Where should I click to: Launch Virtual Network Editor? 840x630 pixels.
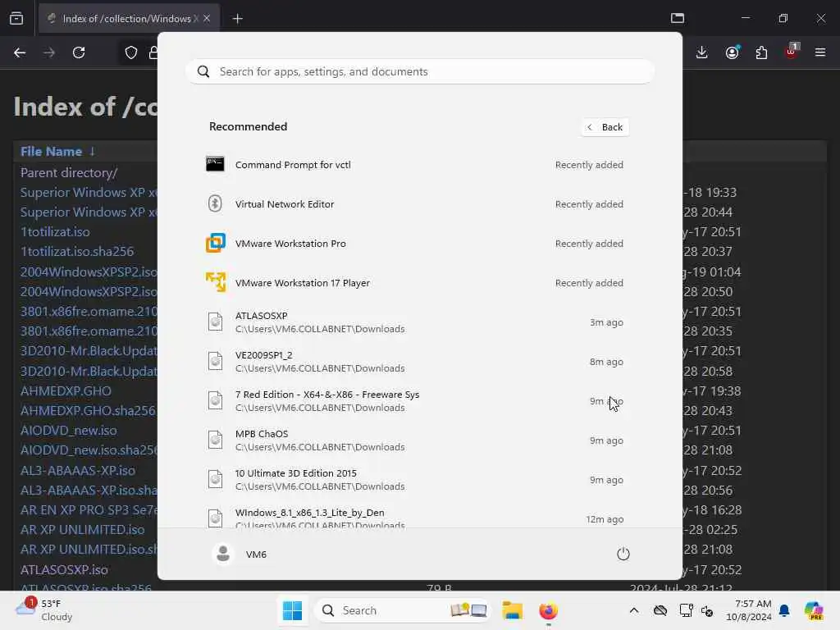click(x=416, y=204)
